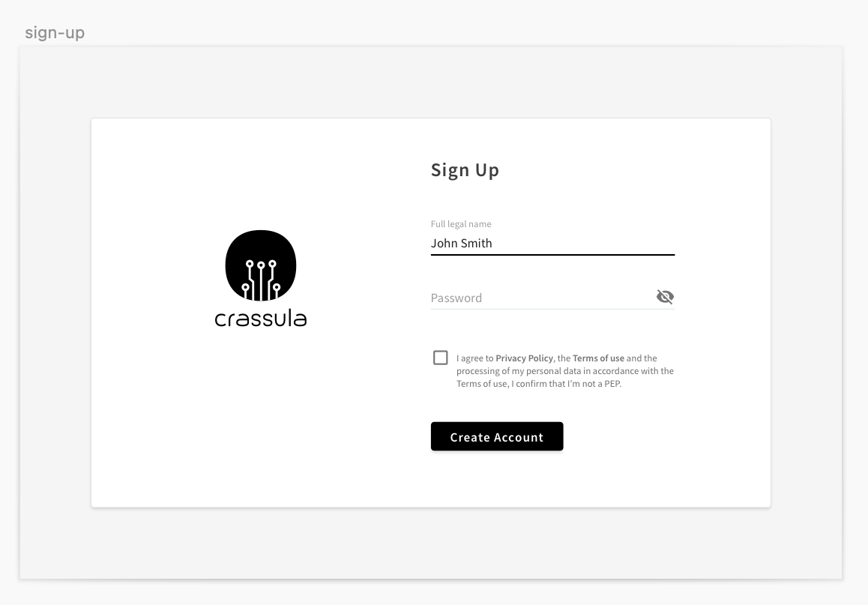Tick the agreement checkbox

pyautogui.click(x=441, y=358)
